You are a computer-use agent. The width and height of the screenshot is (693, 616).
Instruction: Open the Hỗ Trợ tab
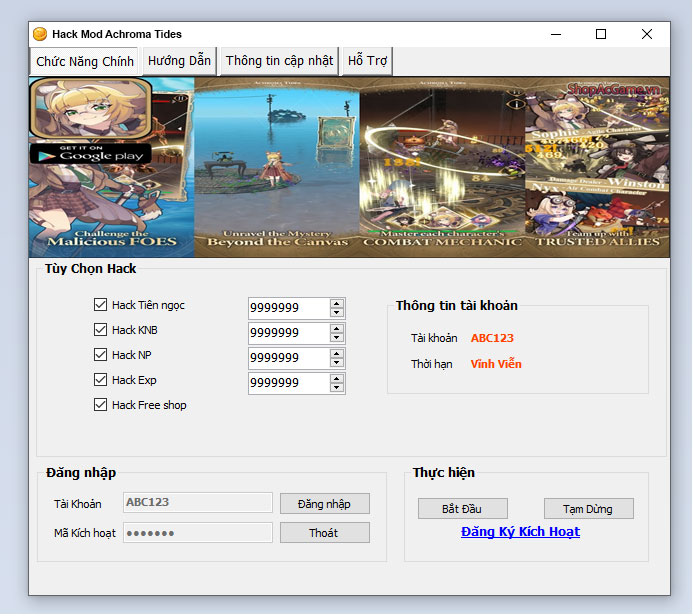(x=367, y=61)
